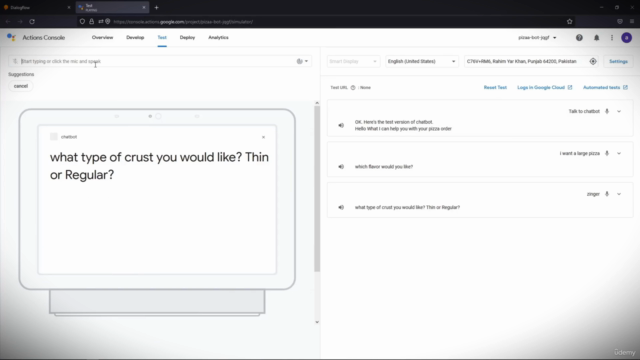Click the Google Assistant Actions Console logo
Screen dimensions: 640x360
click(11, 38)
